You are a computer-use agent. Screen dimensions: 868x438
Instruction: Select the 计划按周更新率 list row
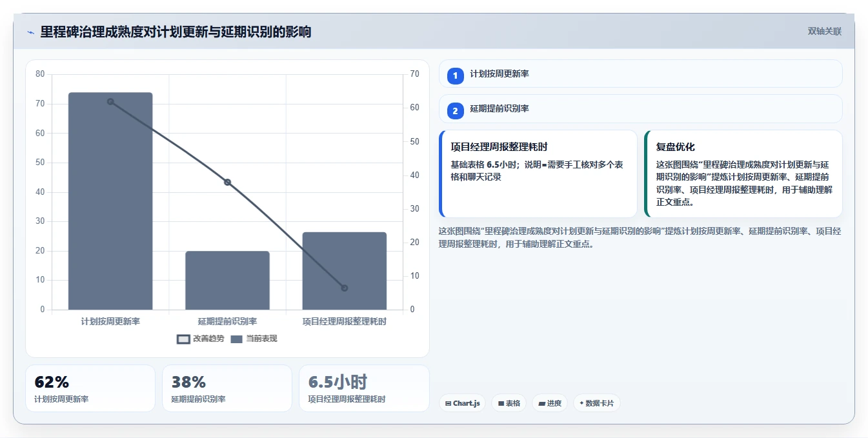click(641, 74)
